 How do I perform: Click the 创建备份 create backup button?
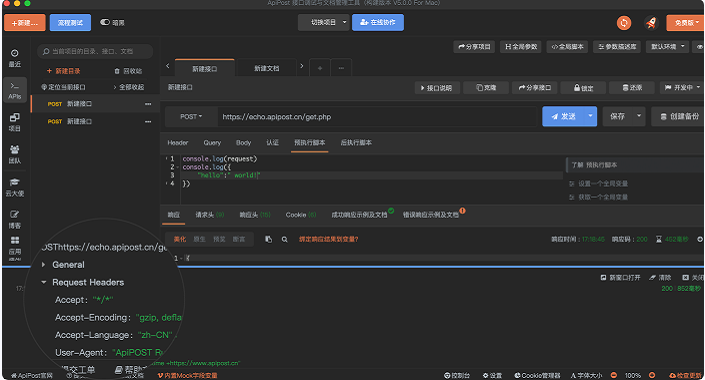click(679, 116)
